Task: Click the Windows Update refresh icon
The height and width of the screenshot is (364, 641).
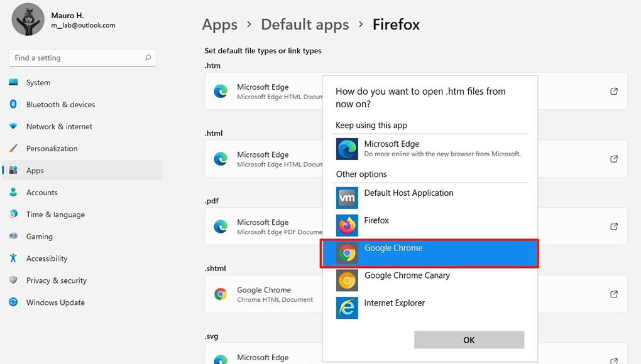Action: click(13, 302)
